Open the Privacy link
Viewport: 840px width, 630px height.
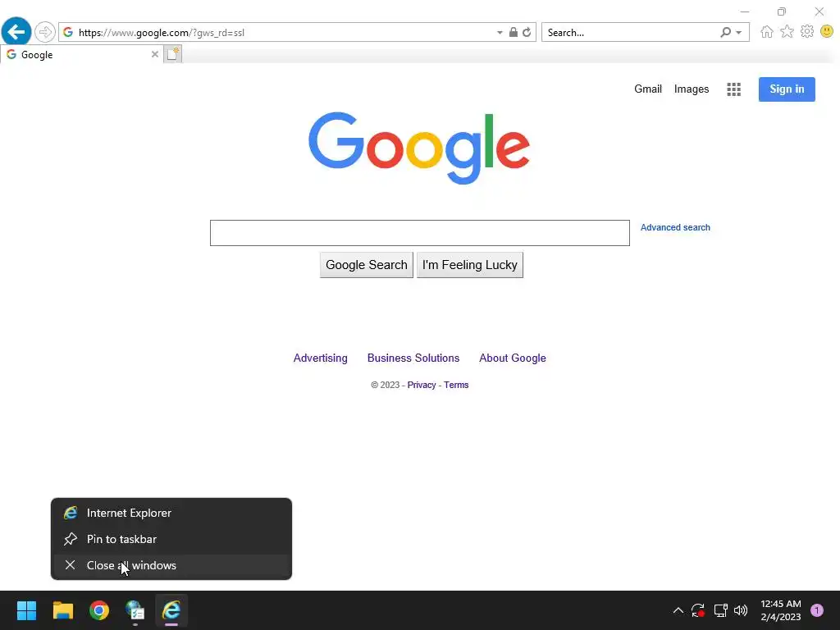click(x=422, y=385)
